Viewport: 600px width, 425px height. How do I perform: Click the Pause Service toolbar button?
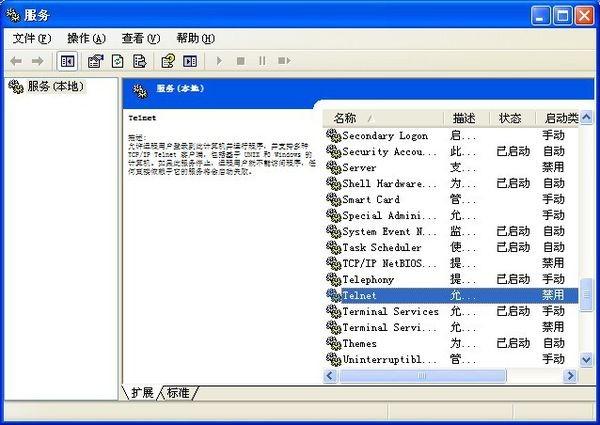click(262, 61)
